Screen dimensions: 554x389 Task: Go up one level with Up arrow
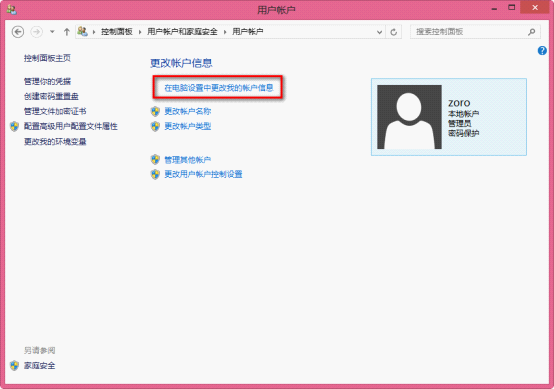[x=66, y=32]
